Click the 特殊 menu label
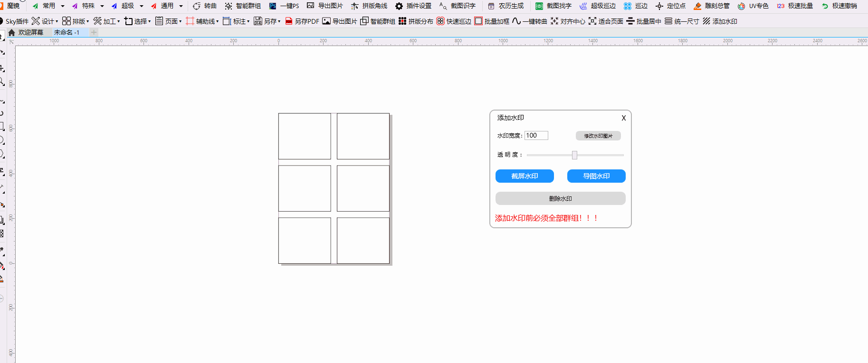This screenshot has height=363, width=868. pyautogui.click(x=88, y=6)
